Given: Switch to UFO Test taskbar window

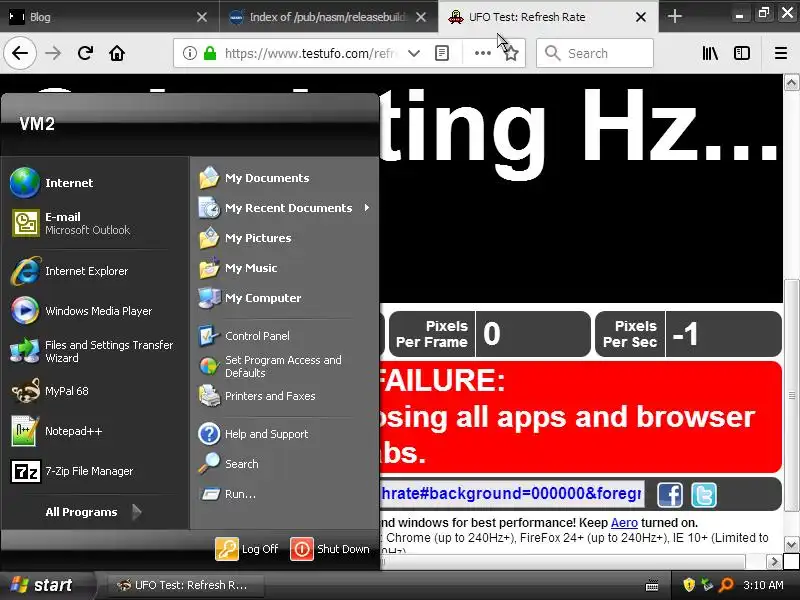Looking at the screenshot, I should pos(184,585).
